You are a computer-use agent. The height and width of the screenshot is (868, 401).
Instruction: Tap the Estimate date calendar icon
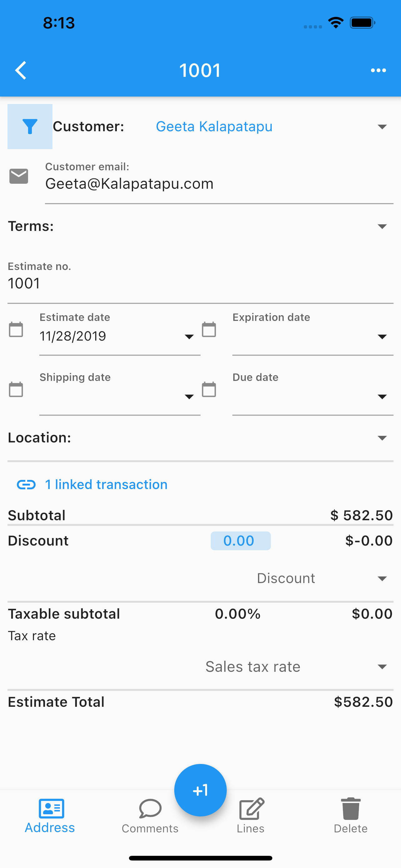click(16, 329)
